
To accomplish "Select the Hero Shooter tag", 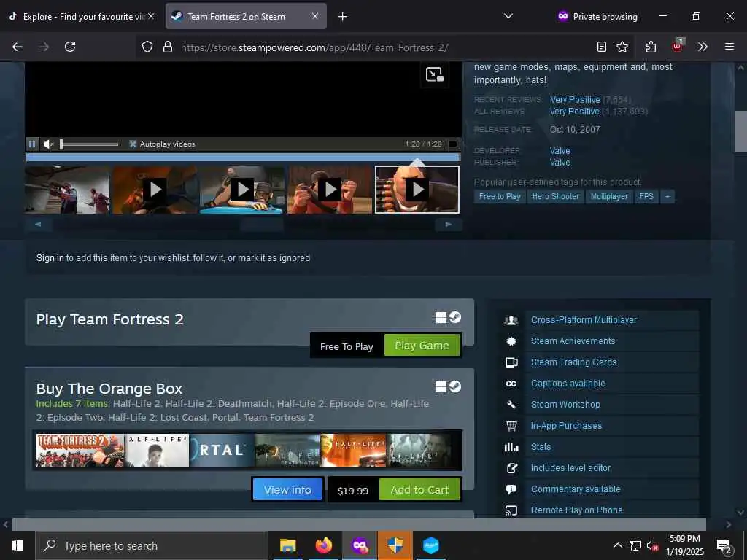I will (555, 196).
